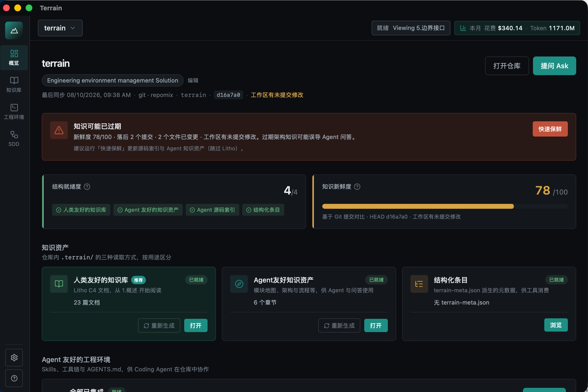
Task: Click the 花费 $340.14 cost value
Action: 503,28
